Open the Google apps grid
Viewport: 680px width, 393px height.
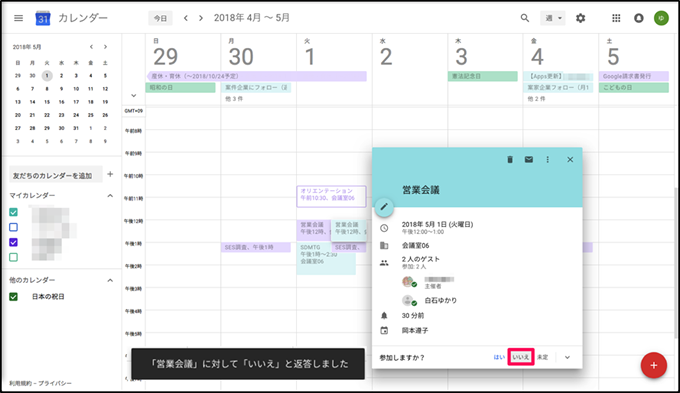tap(616, 18)
